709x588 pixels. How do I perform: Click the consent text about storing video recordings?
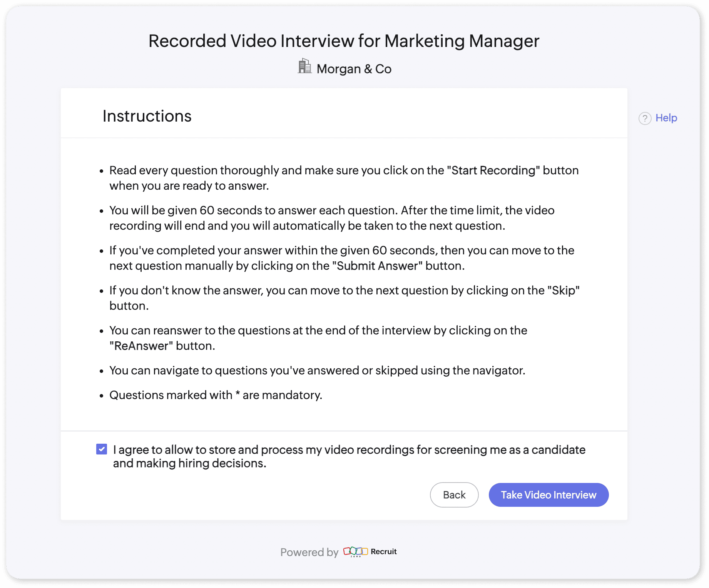click(349, 456)
